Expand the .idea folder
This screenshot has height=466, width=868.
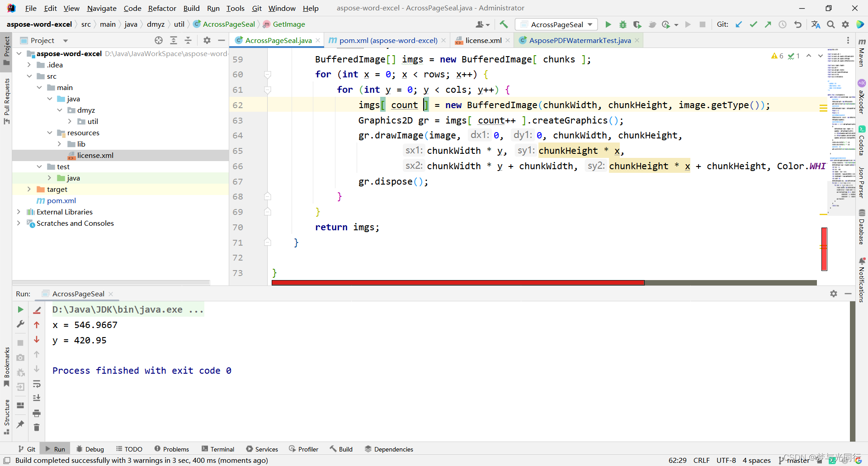pyautogui.click(x=29, y=65)
